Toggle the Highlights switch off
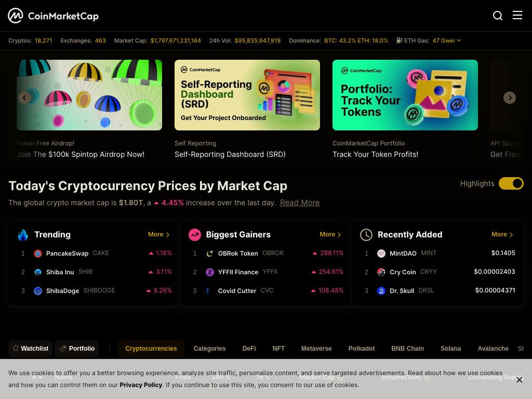Screen dimensions: 532x399 (x=511, y=183)
